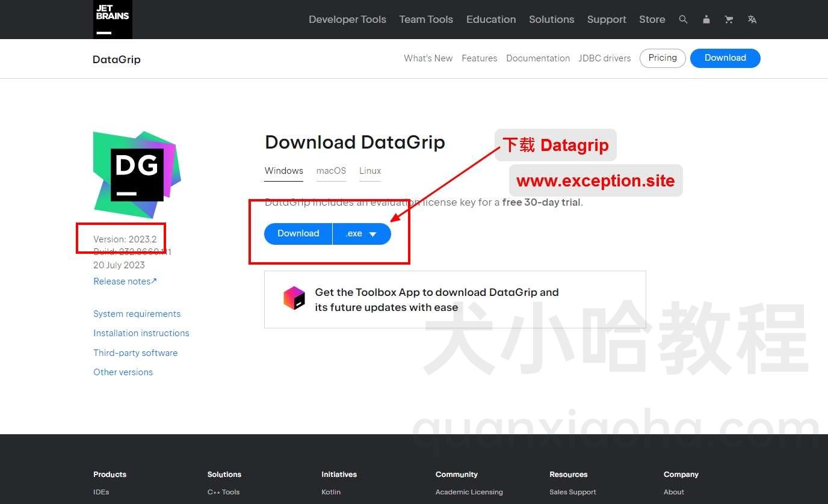The width and height of the screenshot is (828, 504).
Task: Open the Release notes link
Action: coord(125,281)
